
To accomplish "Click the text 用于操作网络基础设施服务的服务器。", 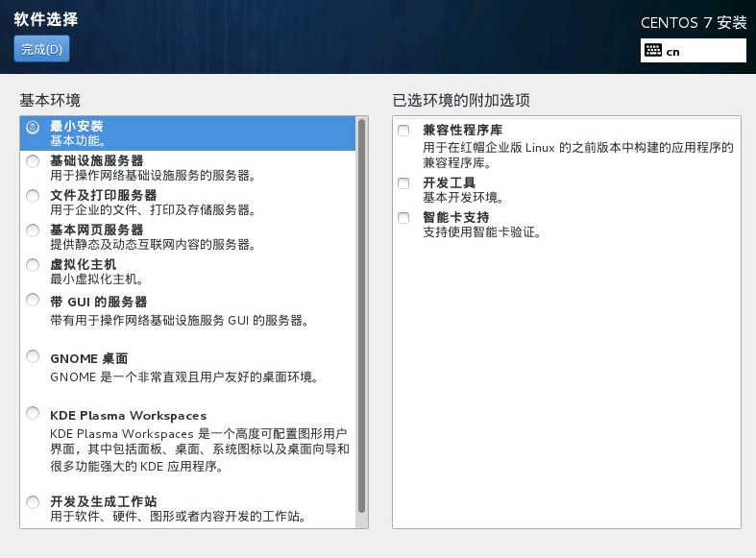I will 153,176.
